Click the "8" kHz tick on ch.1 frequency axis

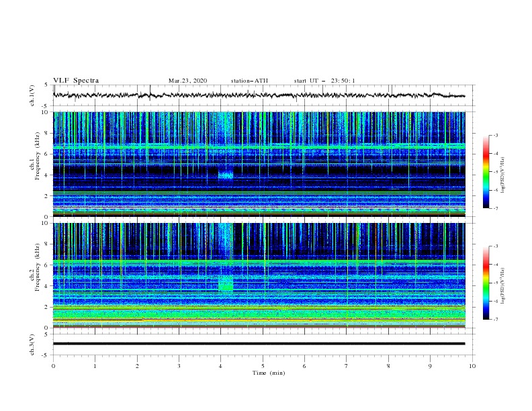pos(47,133)
